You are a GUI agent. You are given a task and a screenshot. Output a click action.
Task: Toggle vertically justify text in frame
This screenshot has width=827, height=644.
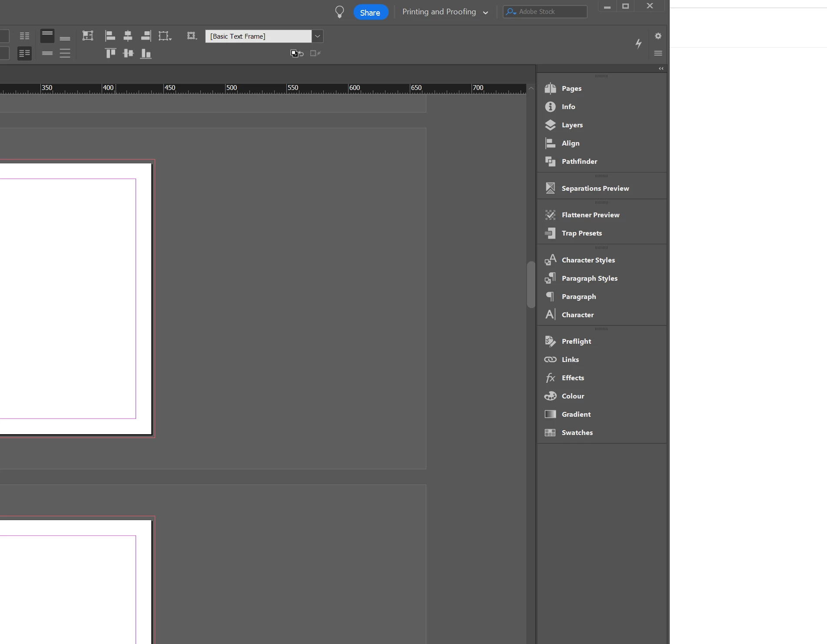pyautogui.click(x=65, y=53)
